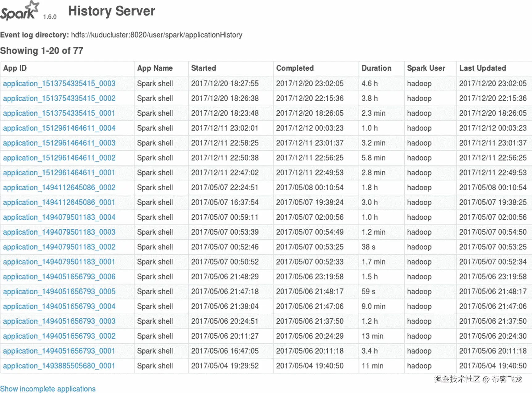Select last updated 2017/05/07 00:54:50
The width and height of the screenshot is (532, 393).
coord(493,232)
